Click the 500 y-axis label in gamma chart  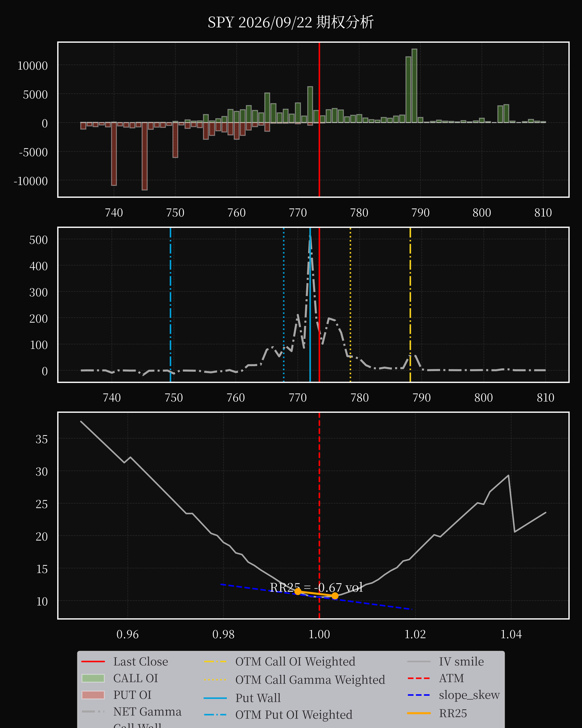coord(39,240)
